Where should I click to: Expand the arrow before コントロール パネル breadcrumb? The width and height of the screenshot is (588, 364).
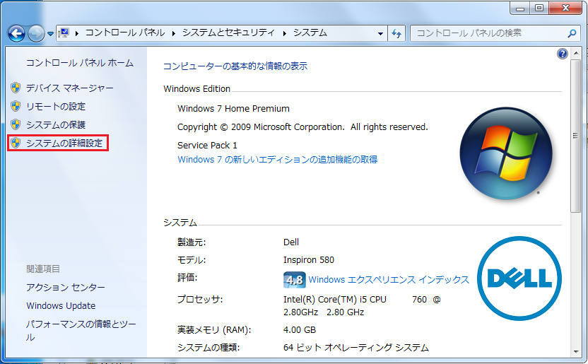77,33
